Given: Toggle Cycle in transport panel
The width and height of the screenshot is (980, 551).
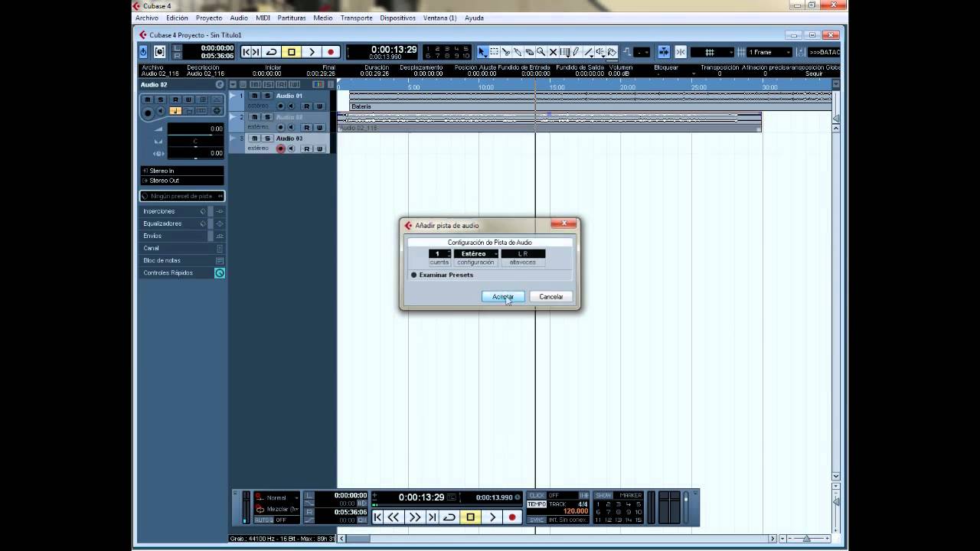Looking at the screenshot, I should tap(449, 517).
